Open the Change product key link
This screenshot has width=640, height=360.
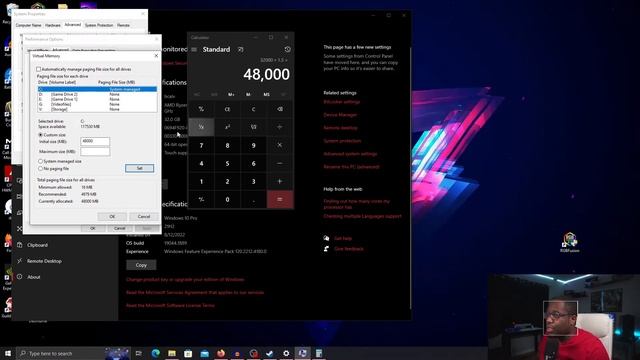185,280
